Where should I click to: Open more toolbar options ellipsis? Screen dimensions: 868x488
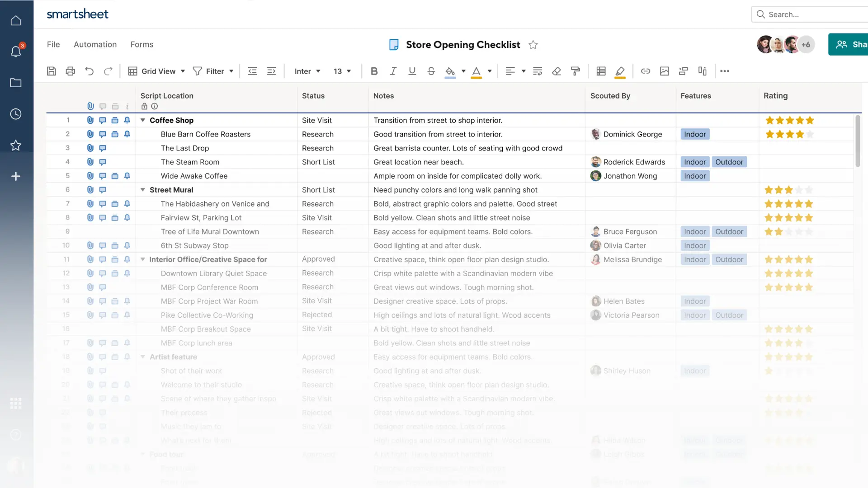tap(725, 71)
